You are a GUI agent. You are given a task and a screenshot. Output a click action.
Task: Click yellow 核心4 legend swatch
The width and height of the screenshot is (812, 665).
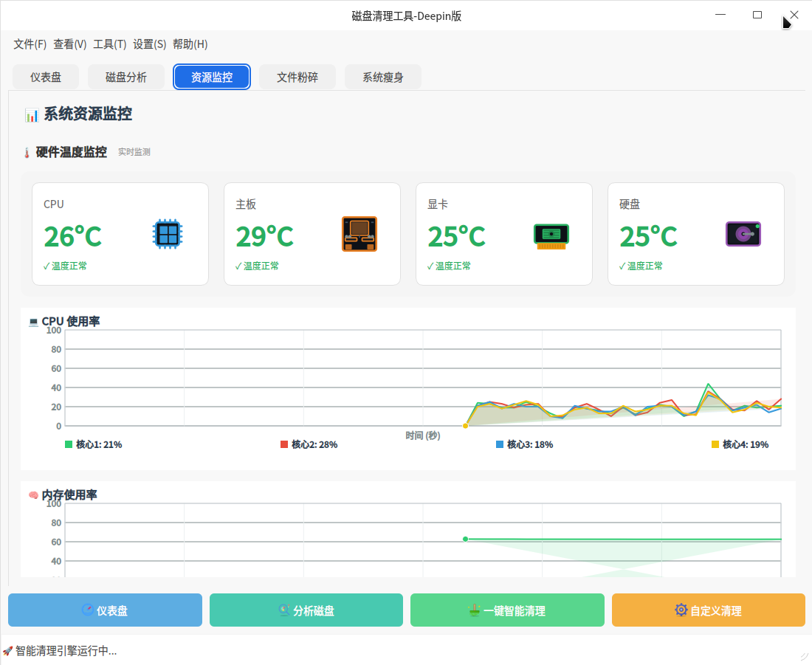pos(715,444)
